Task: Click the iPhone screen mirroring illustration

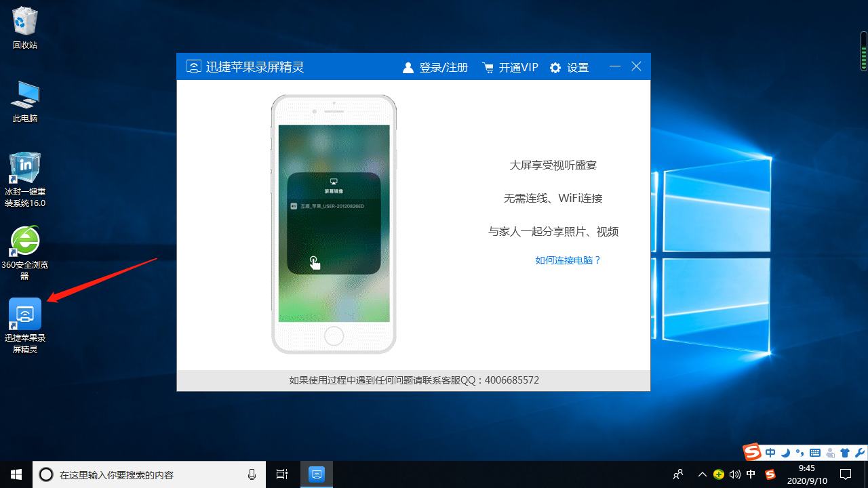Action: 334,224
